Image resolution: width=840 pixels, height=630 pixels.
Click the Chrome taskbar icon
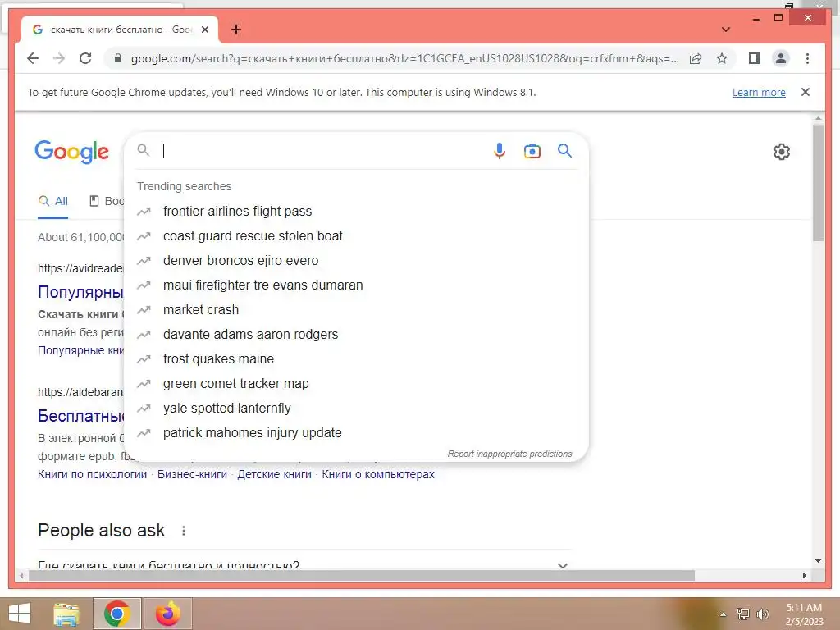tap(117, 614)
